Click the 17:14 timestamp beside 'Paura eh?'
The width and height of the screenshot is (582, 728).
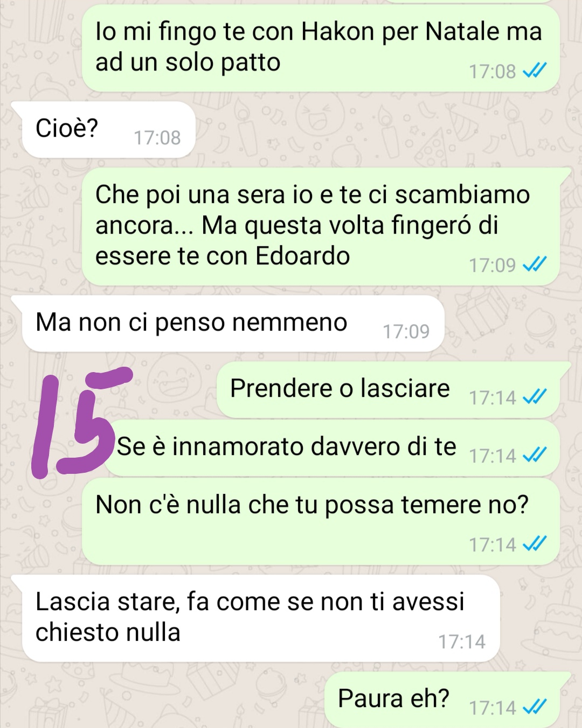[493, 708]
